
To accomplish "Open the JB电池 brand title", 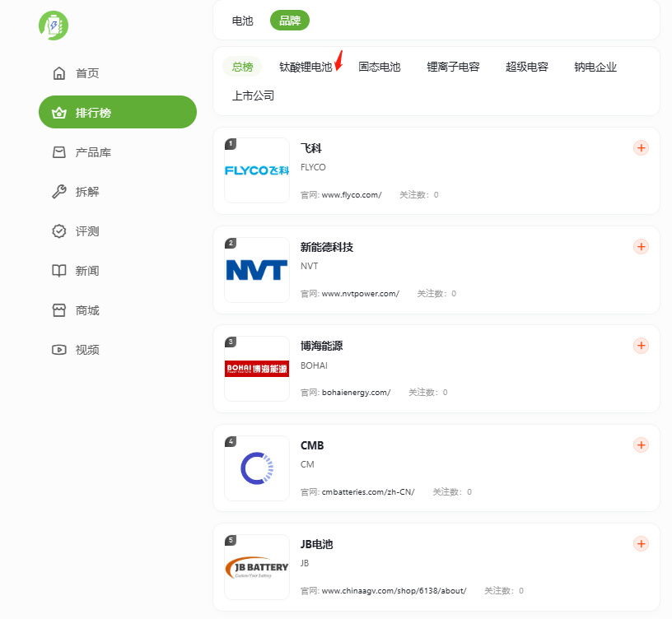I will point(317,544).
